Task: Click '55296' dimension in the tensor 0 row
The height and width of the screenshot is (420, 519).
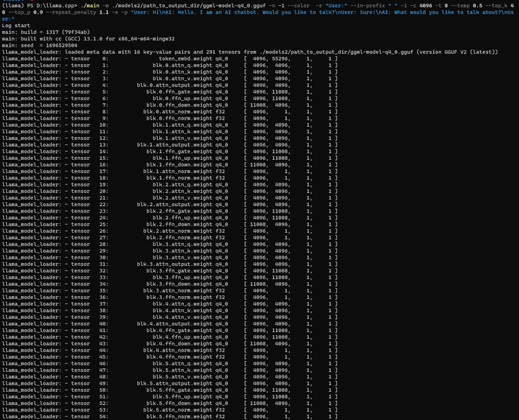Action: tap(281, 58)
